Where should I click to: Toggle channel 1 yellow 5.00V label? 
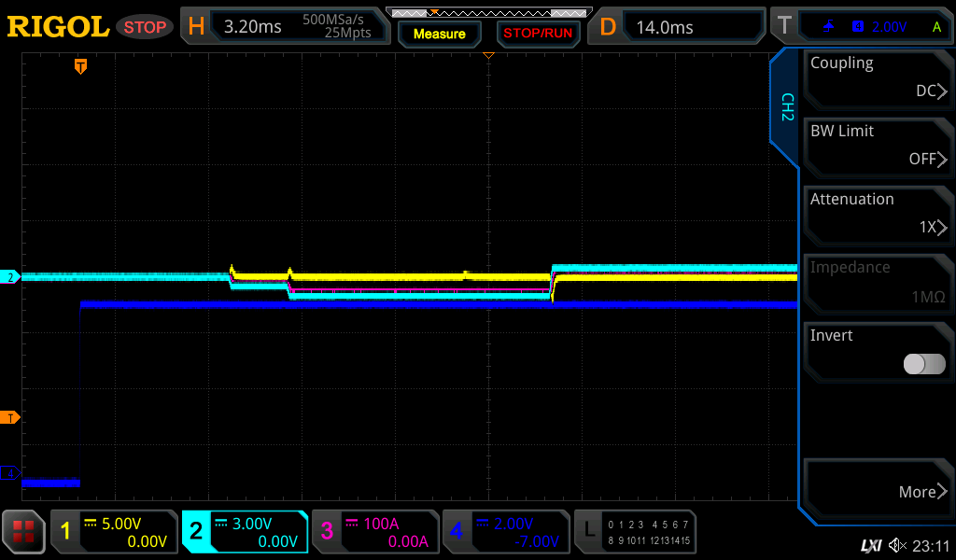pyautogui.click(x=114, y=532)
